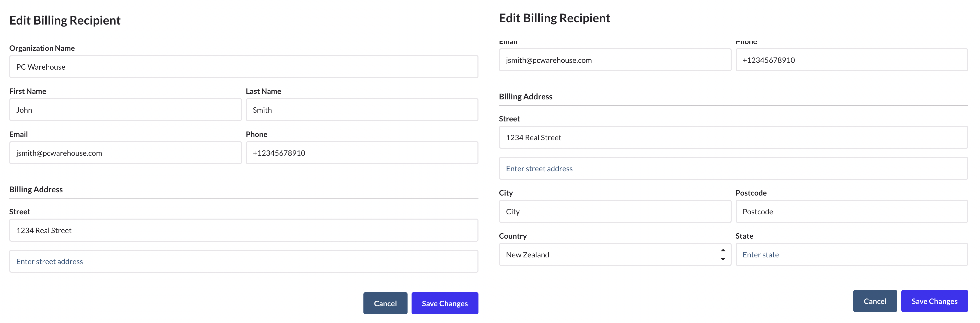Viewport: 980px width, 323px height.
Task: Click the First Name field containing John
Action: (125, 110)
